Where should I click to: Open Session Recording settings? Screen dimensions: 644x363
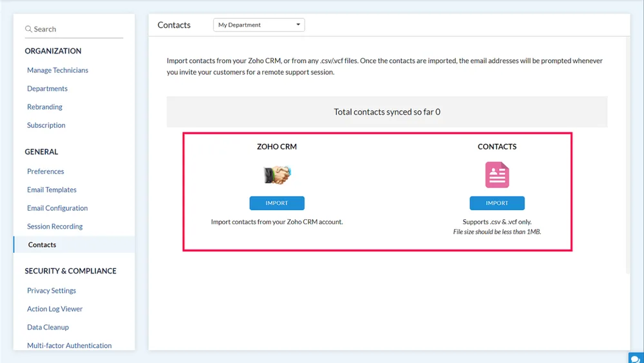(x=55, y=226)
